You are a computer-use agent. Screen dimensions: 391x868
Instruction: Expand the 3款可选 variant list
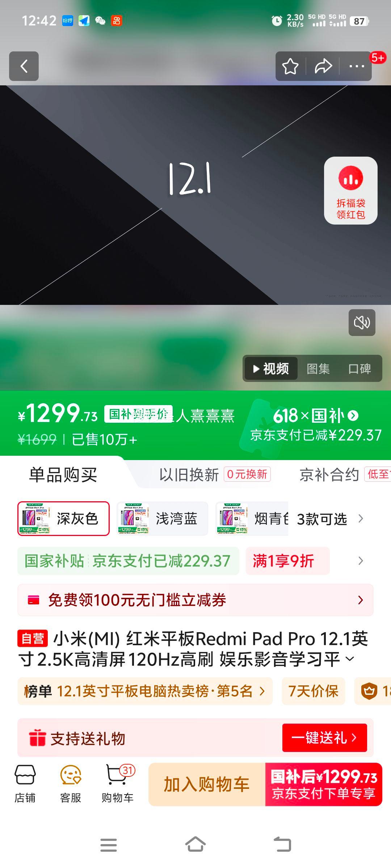pos(330,519)
